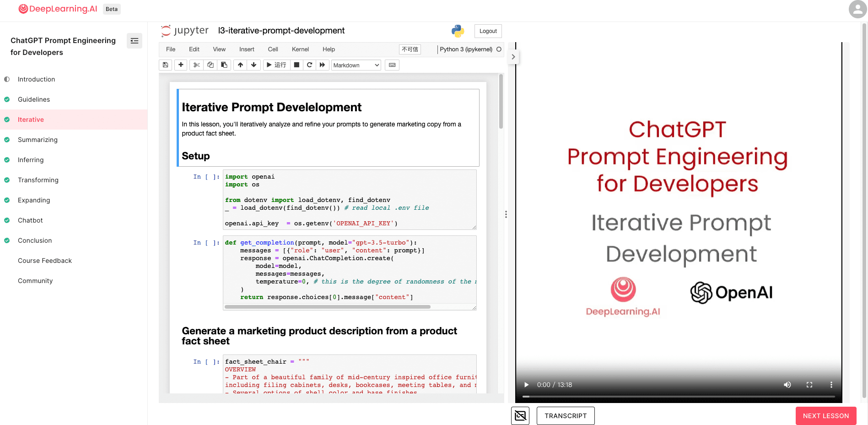Click the kernel idle status circle
The image size is (868, 425).
(x=499, y=49)
